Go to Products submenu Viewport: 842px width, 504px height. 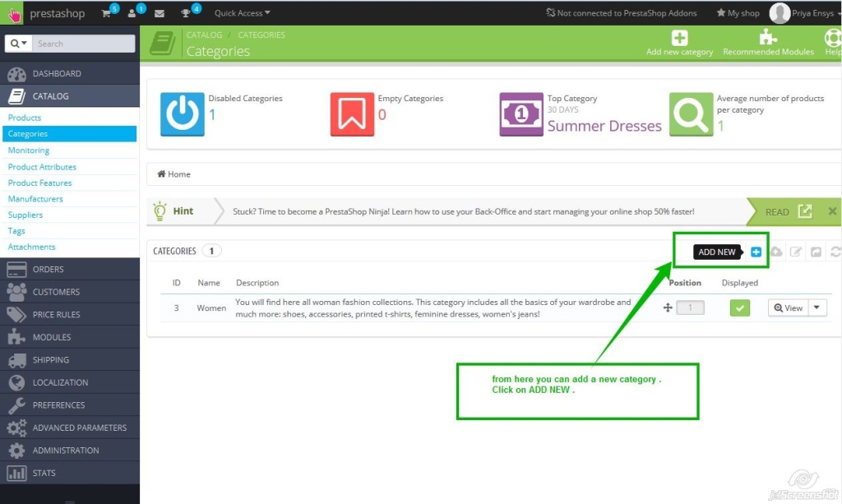(24, 118)
